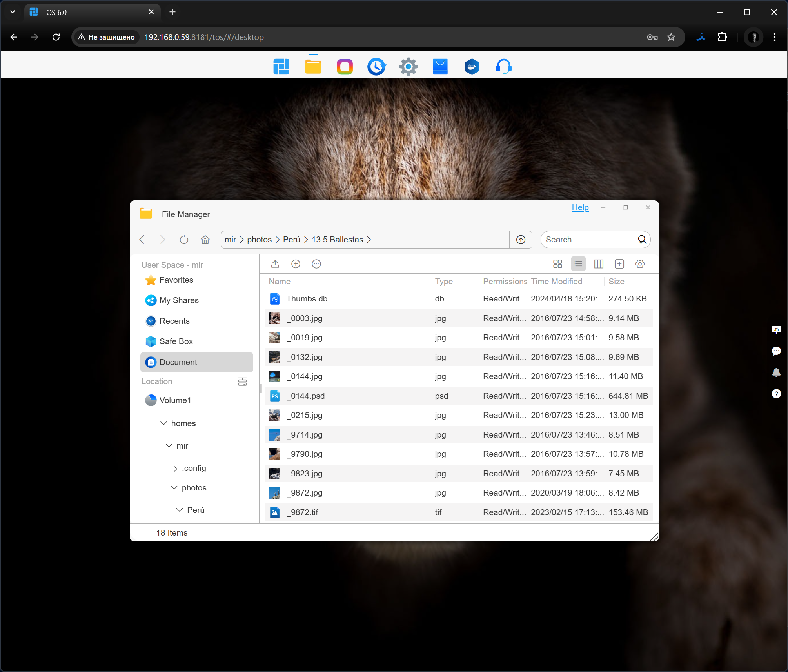Click the create new (plus circle) icon
The height and width of the screenshot is (672, 788).
(296, 264)
